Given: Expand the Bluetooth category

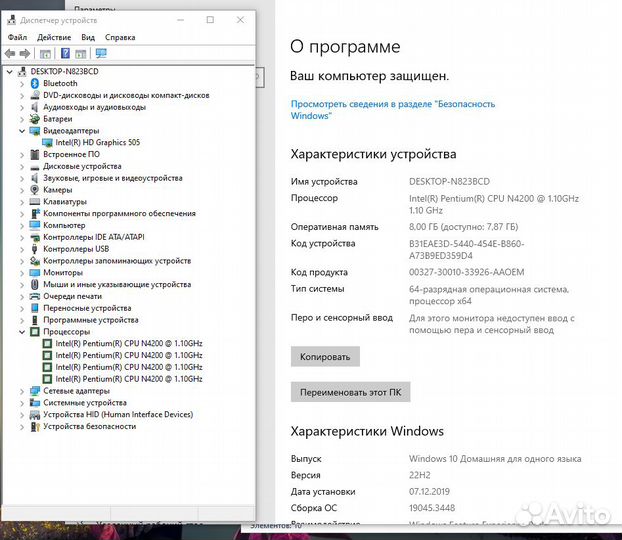Looking at the screenshot, I should coord(22,84).
